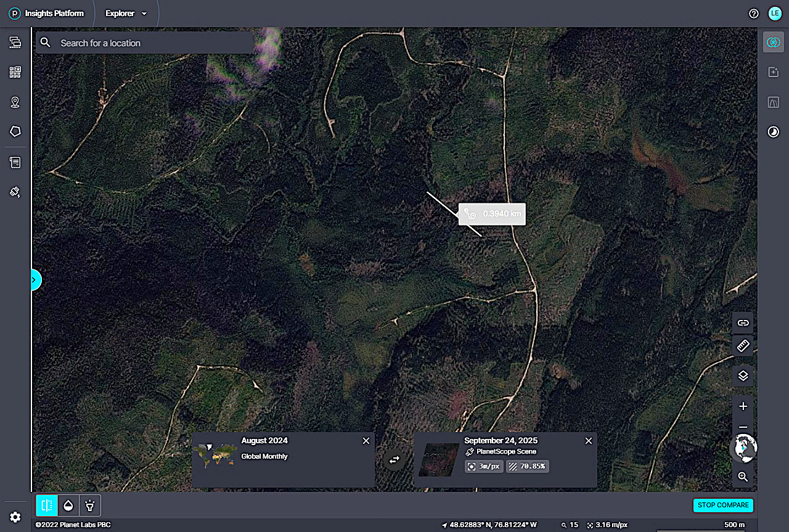Open the Explorer dropdown menu
This screenshot has height=532, width=789.
pyautogui.click(x=126, y=14)
